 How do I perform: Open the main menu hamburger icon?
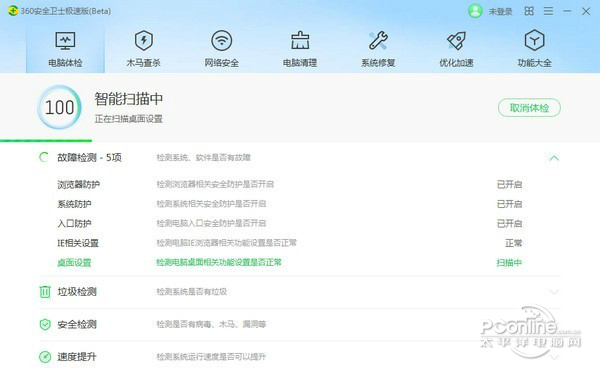click(548, 11)
